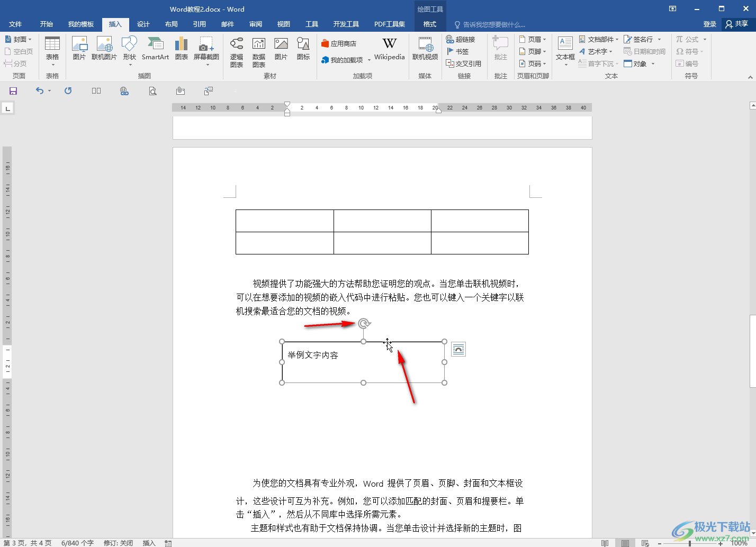Image resolution: width=756 pixels, height=547 pixels.
Task: Insert online video (联机视频)
Action: pyautogui.click(x=425, y=49)
